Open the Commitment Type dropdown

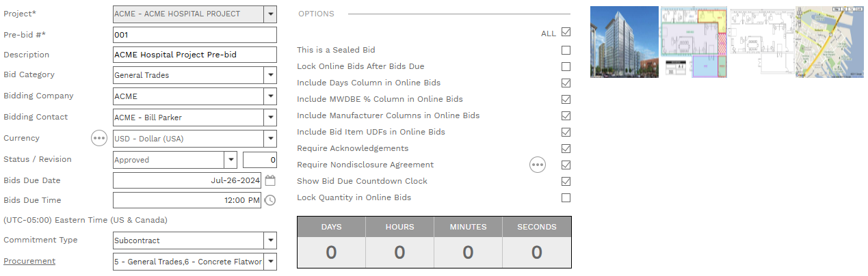(270, 240)
